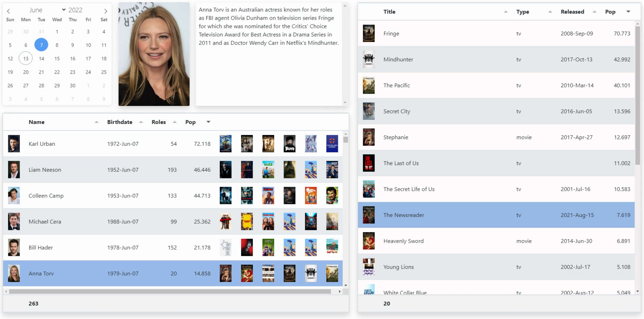Click The Last of Us poster thumbnail
Screen dimensions: 644x319
pyautogui.click(x=369, y=163)
